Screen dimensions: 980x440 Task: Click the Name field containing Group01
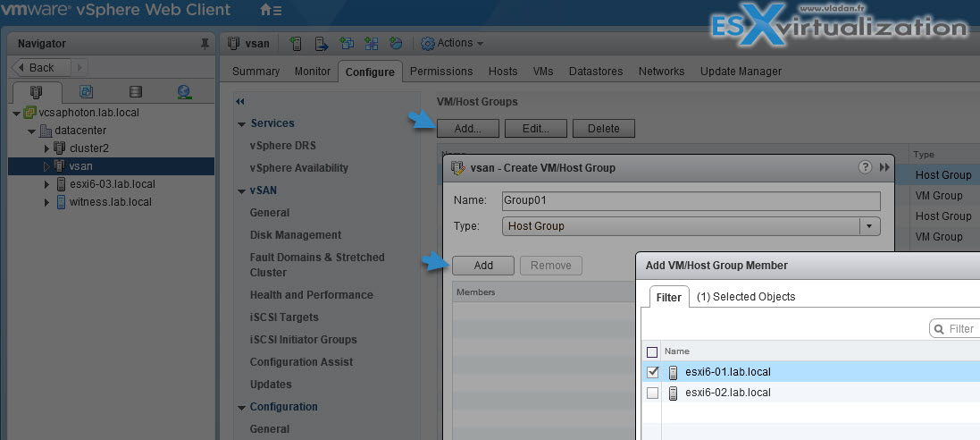(691, 200)
